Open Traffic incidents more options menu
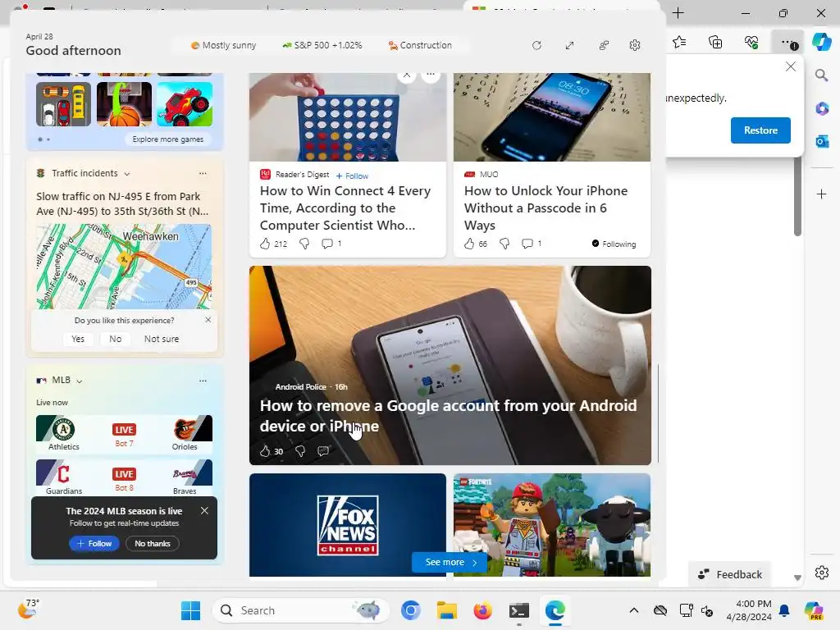The image size is (840, 630). (203, 174)
